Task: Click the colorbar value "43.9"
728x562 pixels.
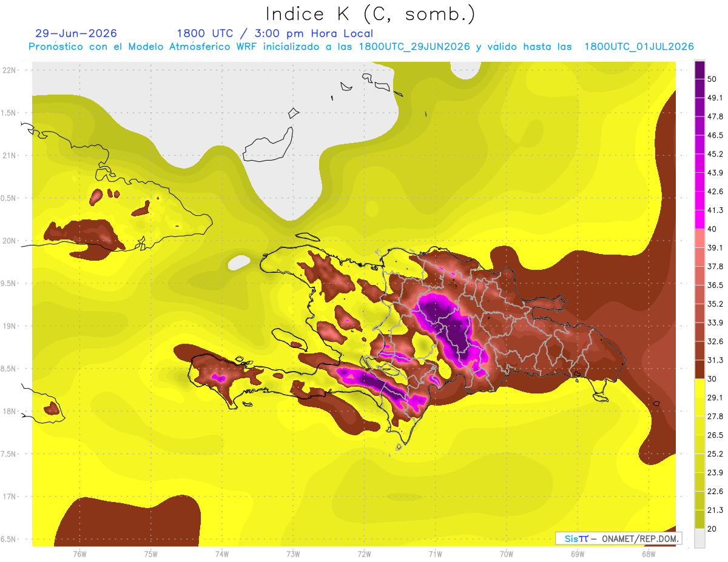Action: (x=715, y=173)
